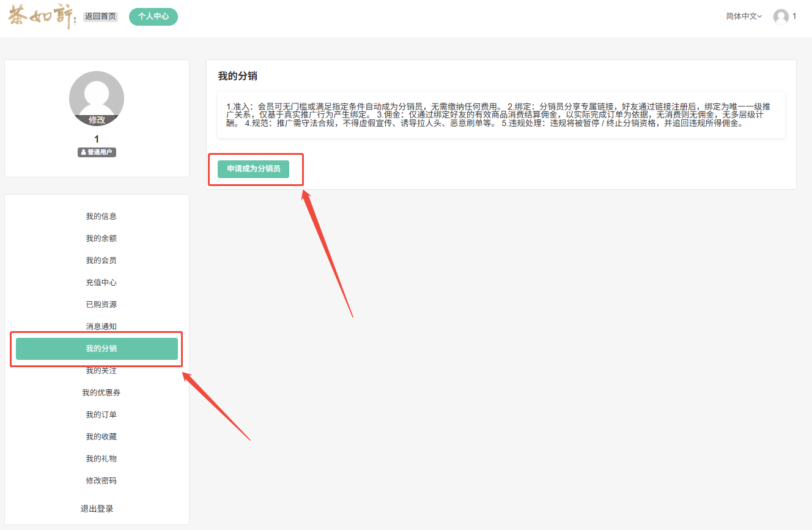Click the 茶如許 site logo
This screenshot has height=530, width=812.
43,17
